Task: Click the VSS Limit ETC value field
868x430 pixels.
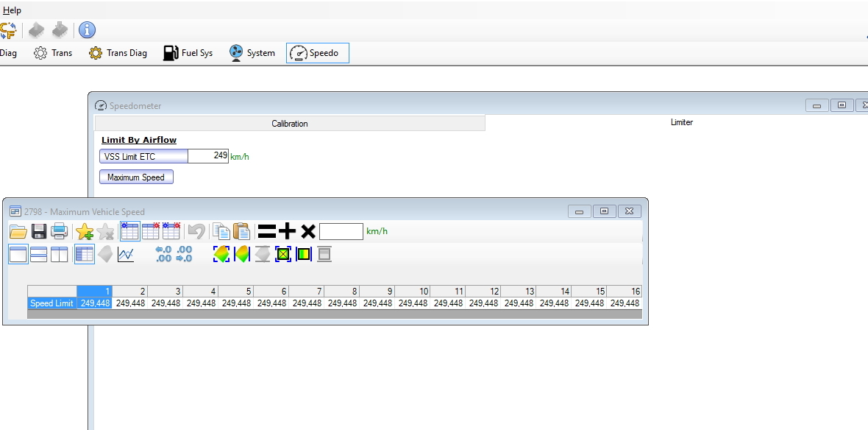Action: [208, 156]
